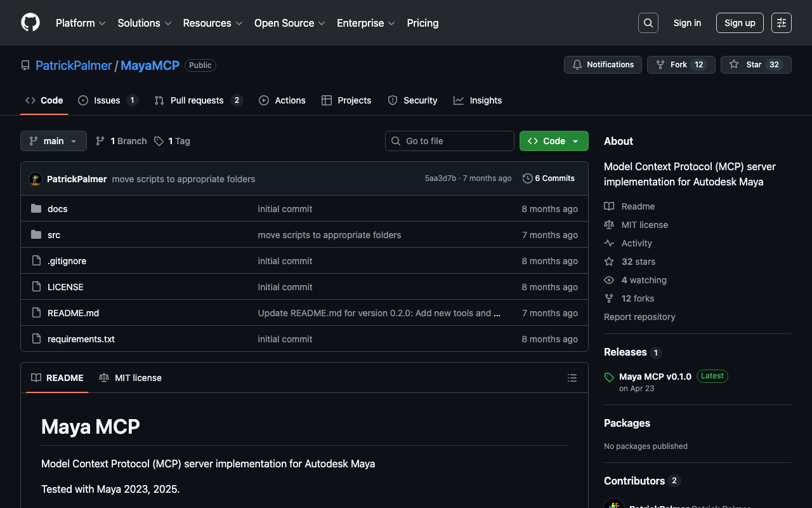Open search with the magnifier icon
The height and width of the screenshot is (508, 812).
[648, 23]
